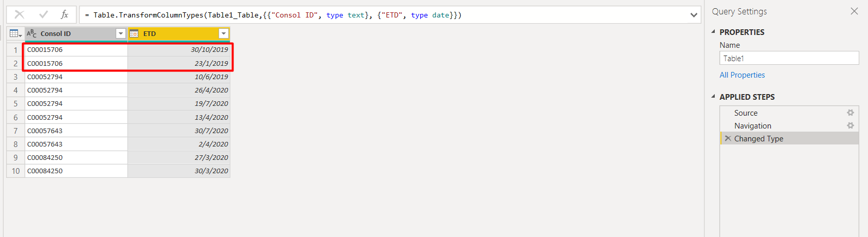
Task: Delete the Changed Type step
Action: click(x=728, y=138)
